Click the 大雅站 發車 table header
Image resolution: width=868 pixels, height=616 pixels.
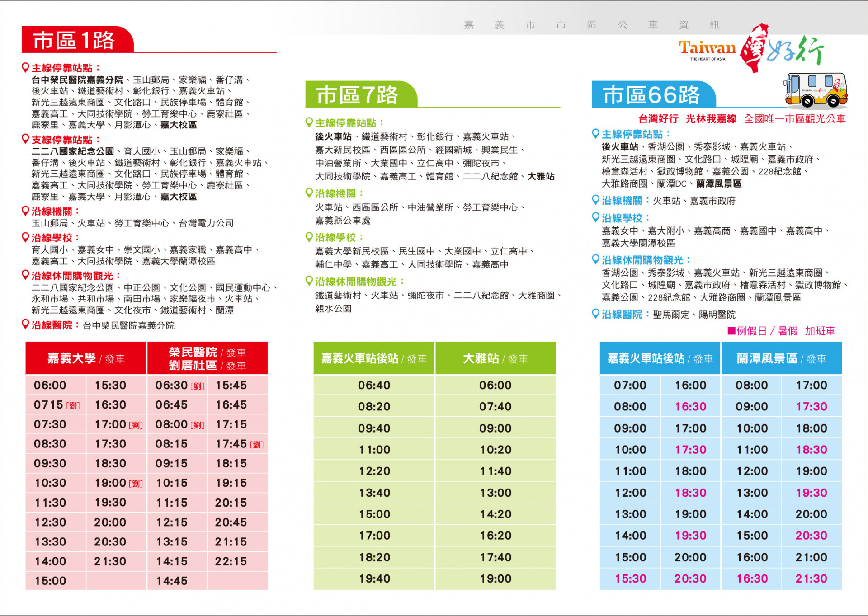(x=495, y=359)
